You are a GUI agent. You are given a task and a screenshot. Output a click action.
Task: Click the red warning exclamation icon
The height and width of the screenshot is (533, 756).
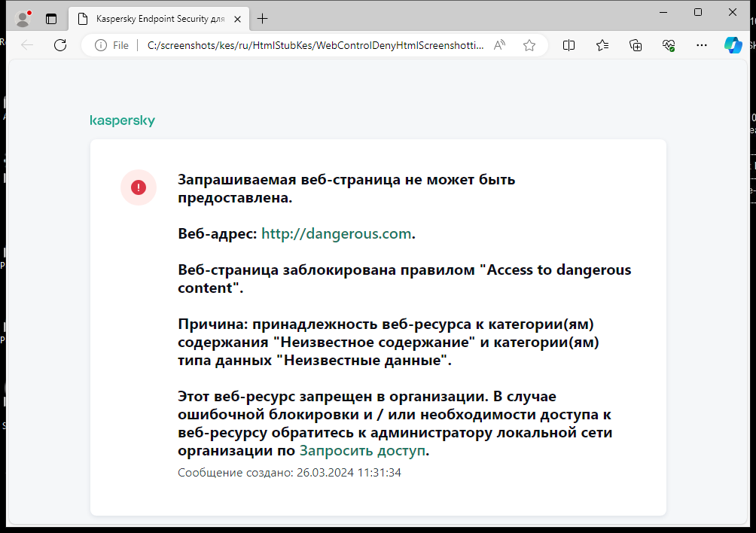(139, 187)
